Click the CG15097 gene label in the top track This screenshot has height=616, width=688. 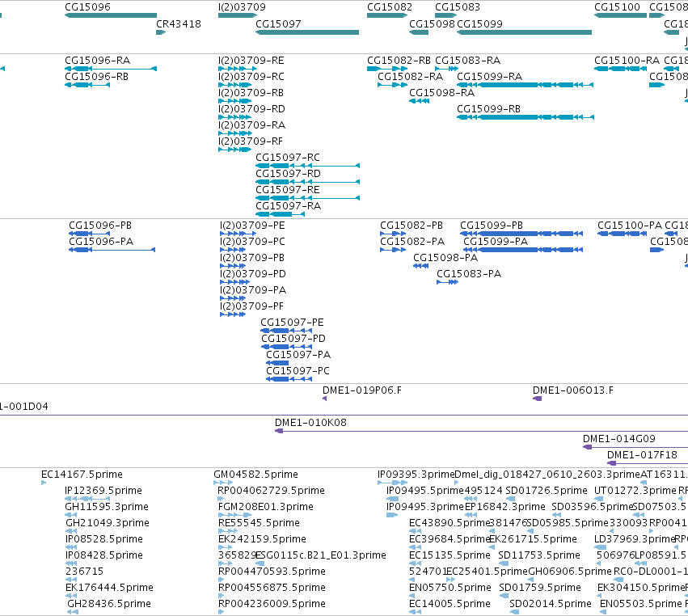tap(278, 24)
